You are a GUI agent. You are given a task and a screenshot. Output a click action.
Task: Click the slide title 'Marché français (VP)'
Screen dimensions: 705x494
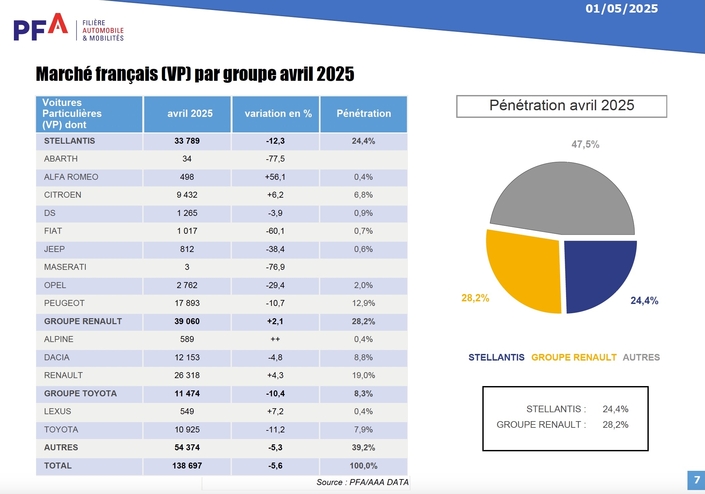point(195,75)
